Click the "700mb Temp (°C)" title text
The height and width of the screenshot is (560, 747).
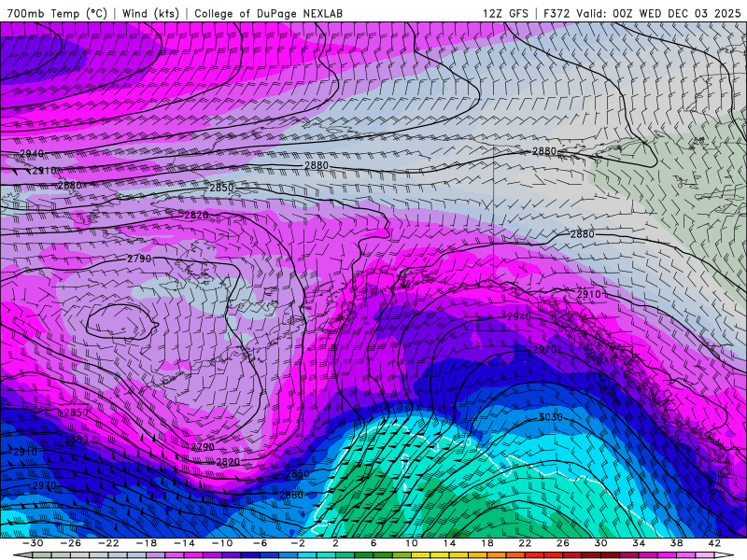pos(57,13)
